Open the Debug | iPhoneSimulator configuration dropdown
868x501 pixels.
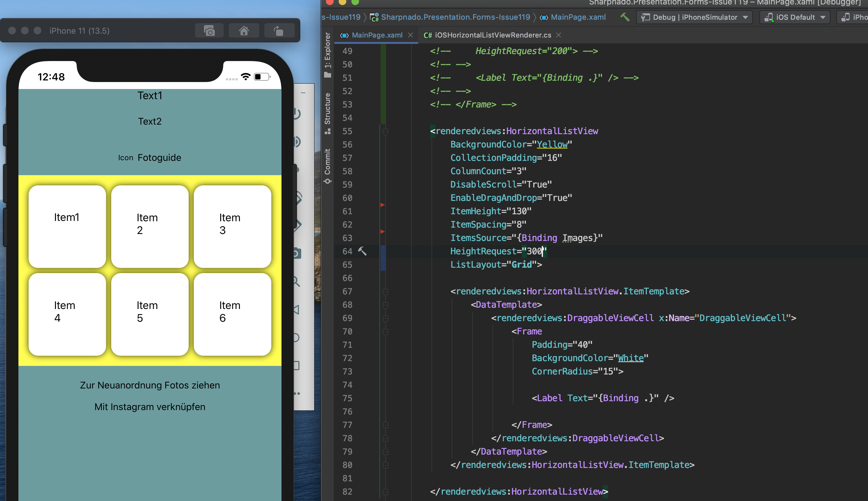tap(695, 17)
